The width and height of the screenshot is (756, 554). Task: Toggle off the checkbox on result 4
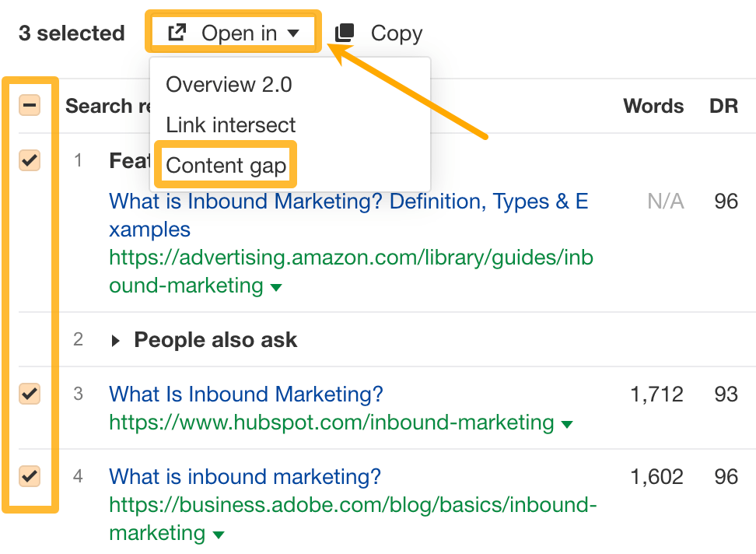(x=30, y=477)
